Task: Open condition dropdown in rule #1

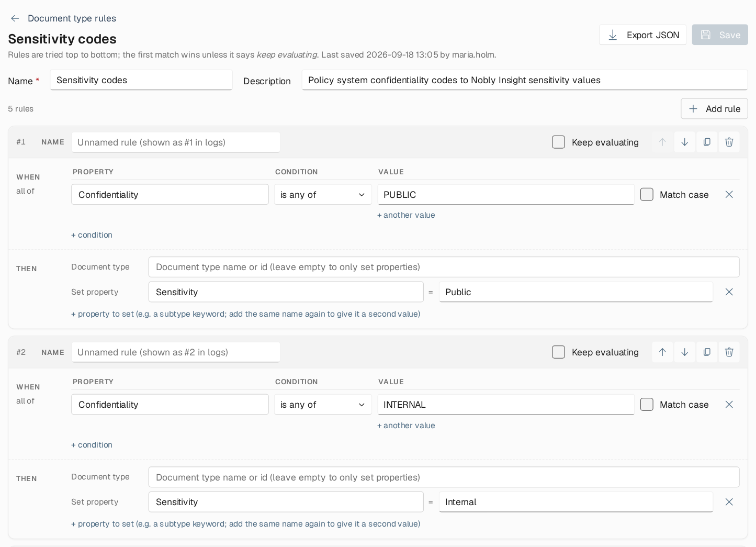Action: tap(323, 195)
